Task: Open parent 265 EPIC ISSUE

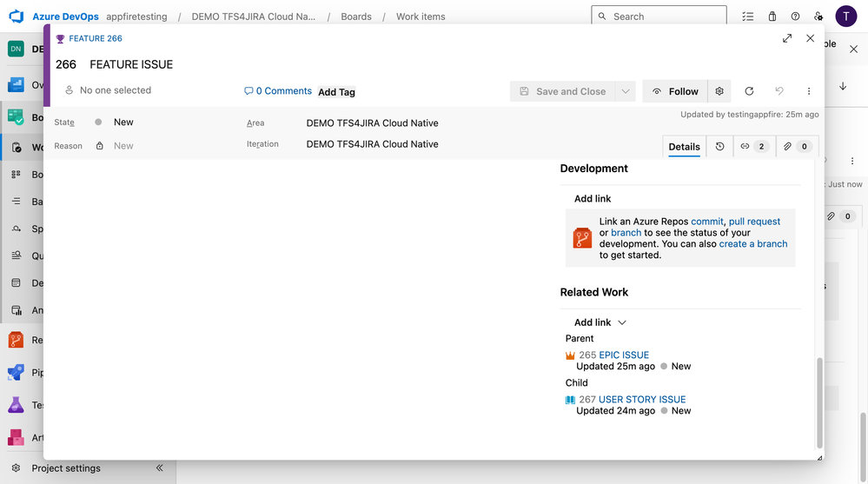Action: coord(624,355)
